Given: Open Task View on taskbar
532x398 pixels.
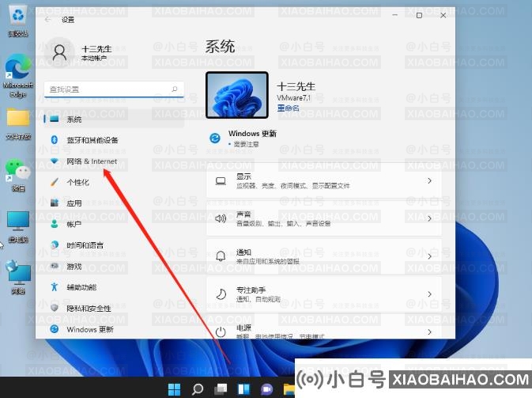Looking at the screenshot, I should coord(221,389).
